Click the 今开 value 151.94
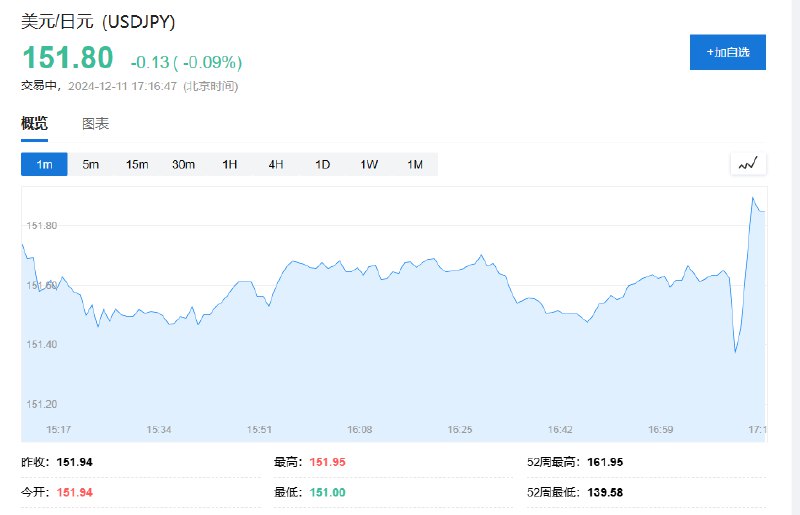Viewport: 800px width, 515px height. pos(74,493)
